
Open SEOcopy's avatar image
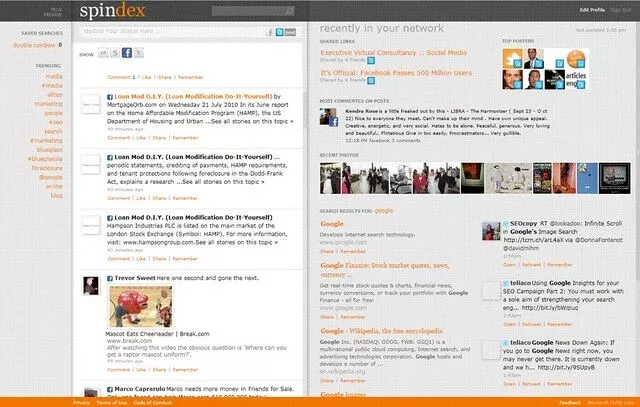coord(491,231)
